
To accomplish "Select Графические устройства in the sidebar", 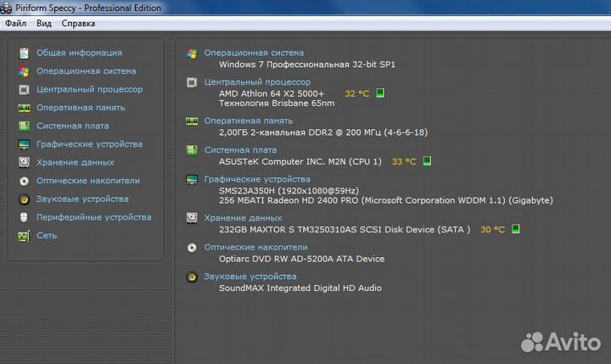I will click(90, 144).
